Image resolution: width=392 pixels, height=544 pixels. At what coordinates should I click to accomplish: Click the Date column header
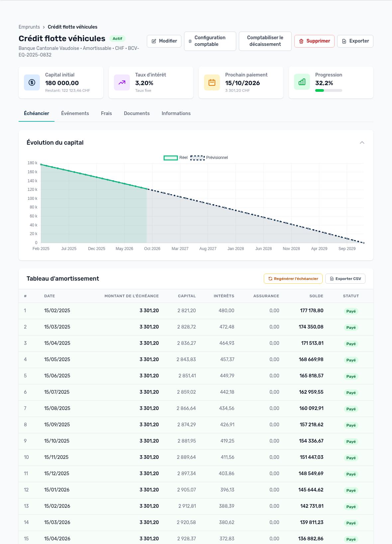coord(49,296)
